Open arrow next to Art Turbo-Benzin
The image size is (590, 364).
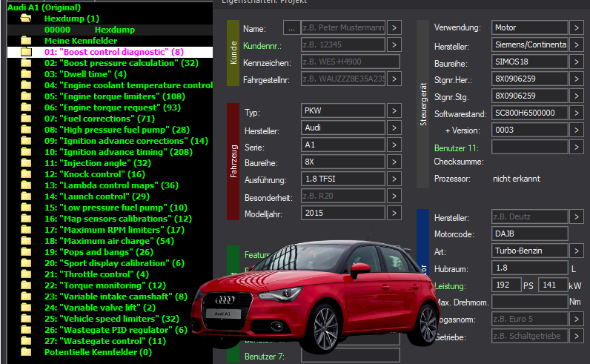point(577,251)
